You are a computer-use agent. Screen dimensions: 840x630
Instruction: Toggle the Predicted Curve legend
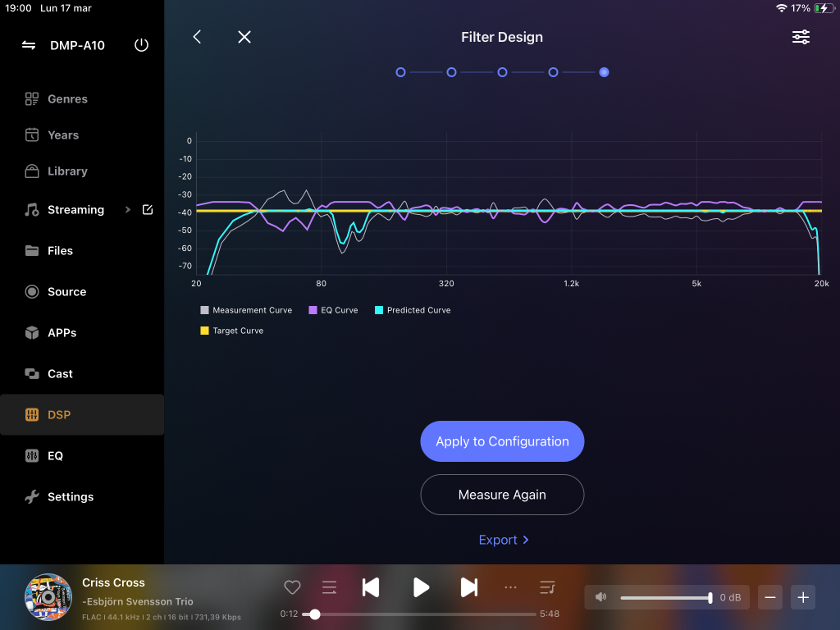coord(413,310)
